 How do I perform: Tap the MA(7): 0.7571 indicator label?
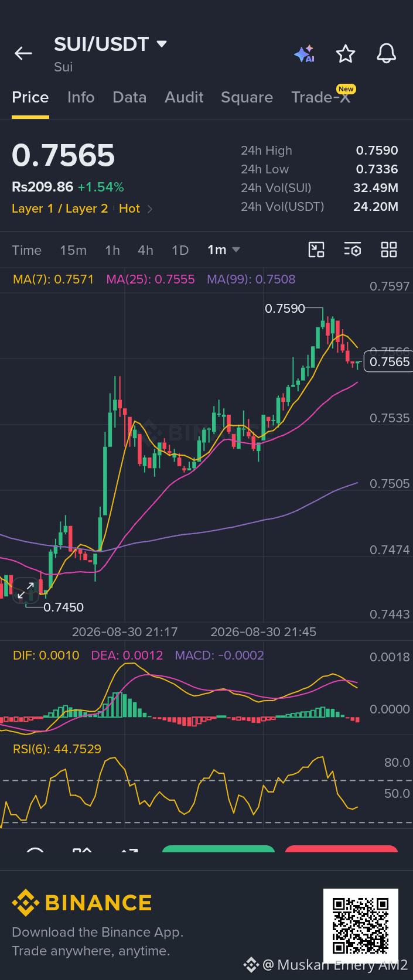coord(53,279)
